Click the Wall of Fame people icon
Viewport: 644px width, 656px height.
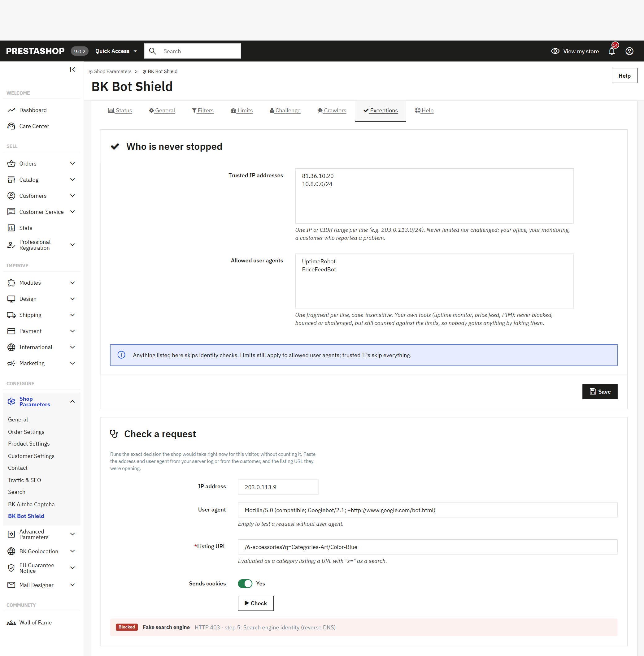[11, 623]
